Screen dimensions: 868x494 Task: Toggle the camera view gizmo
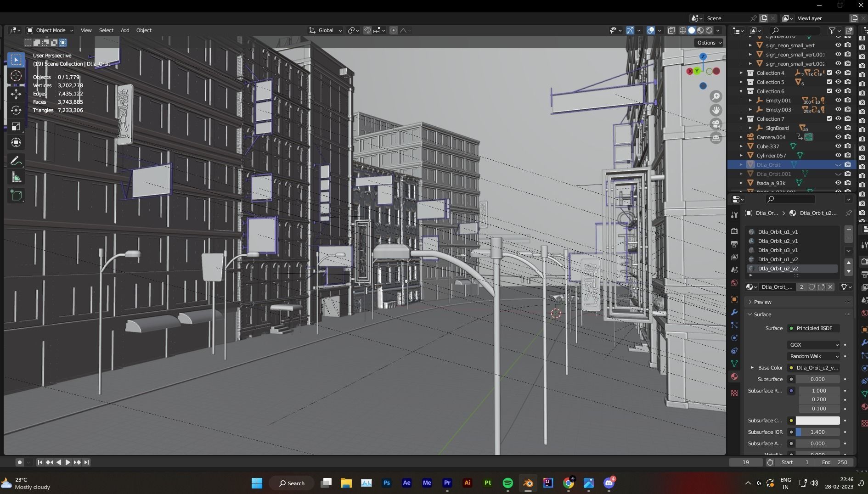pos(716,124)
